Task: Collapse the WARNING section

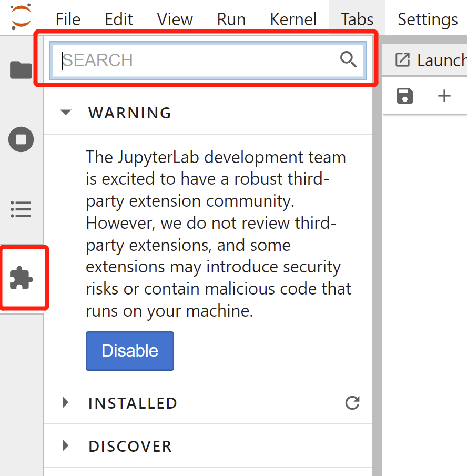Action: (66, 113)
